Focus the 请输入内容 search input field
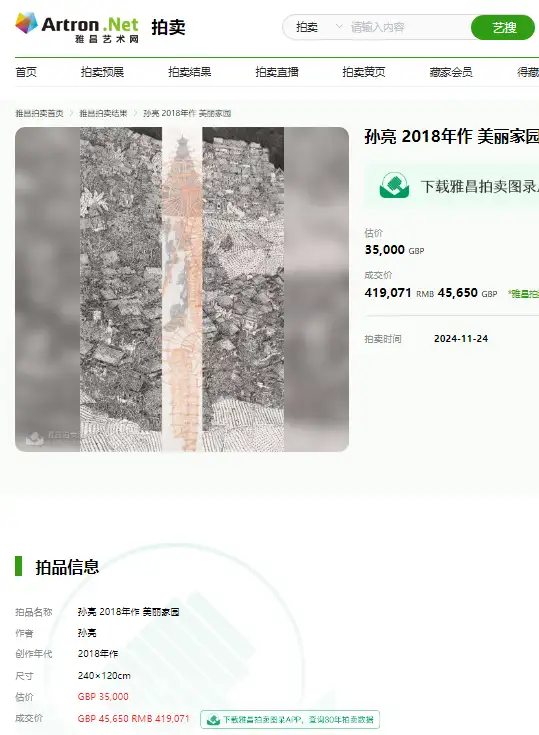The width and height of the screenshot is (539, 735). (408, 27)
